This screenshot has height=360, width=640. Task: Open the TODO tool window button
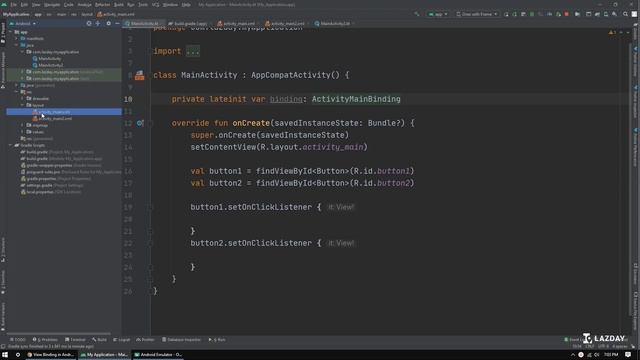pos(18,340)
